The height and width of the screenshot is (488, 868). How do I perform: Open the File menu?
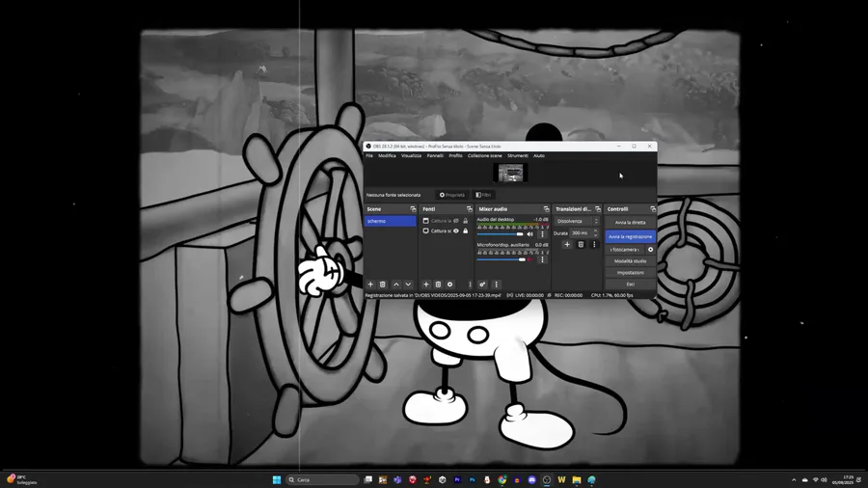pos(369,156)
